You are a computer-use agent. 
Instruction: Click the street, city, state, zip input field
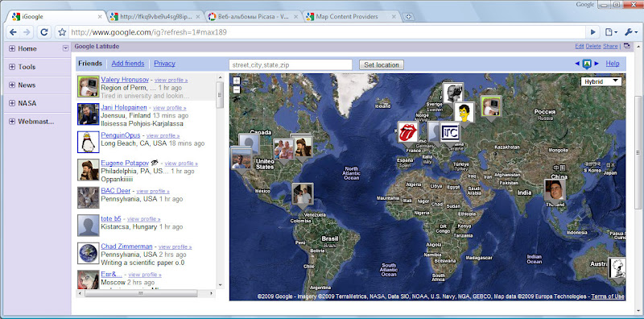[x=291, y=64]
